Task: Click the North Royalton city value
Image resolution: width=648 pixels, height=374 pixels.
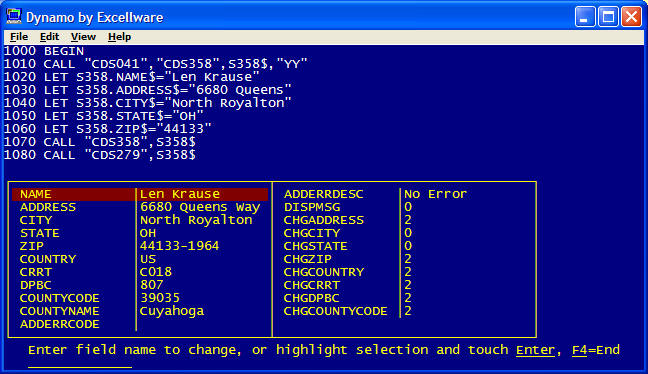Action: click(196, 220)
